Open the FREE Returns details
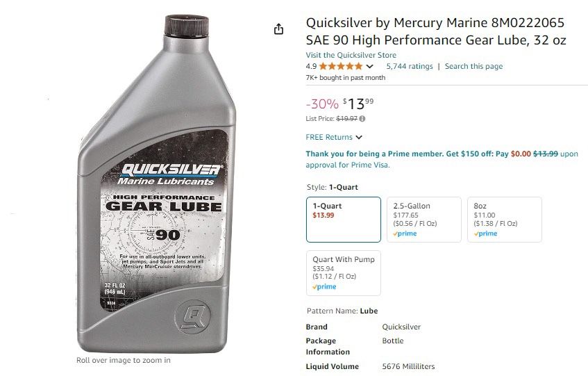 click(x=329, y=137)
